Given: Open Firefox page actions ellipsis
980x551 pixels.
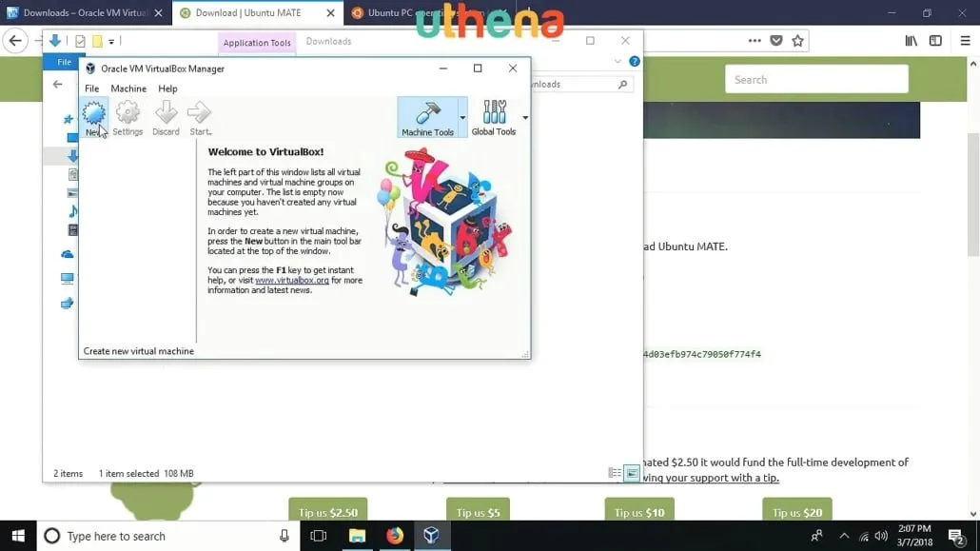Looking at the screenshot, I should pyautogui.click(x=755, y=41).
